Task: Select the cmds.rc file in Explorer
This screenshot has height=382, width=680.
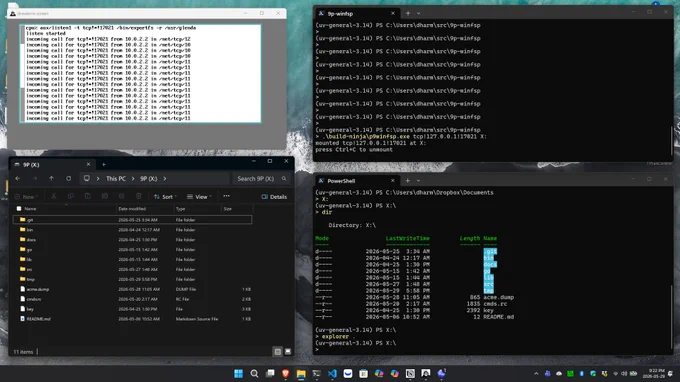Action: pyautogui.click(x=132, y=299)
